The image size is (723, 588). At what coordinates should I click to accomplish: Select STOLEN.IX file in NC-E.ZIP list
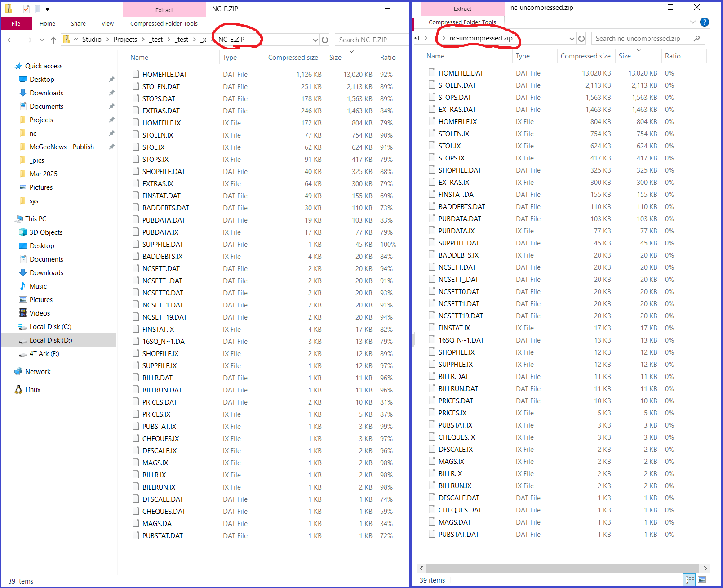pyautogui.click(x=158, y=135)
